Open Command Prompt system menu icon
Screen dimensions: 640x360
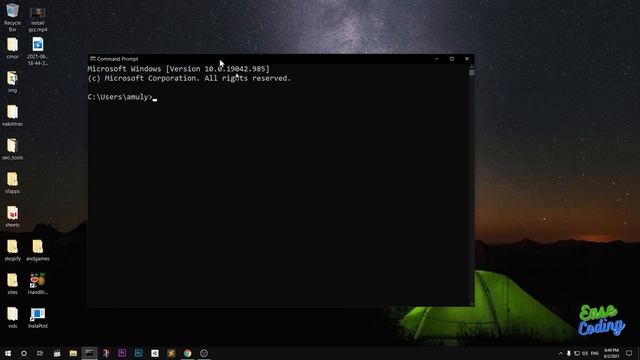click(93, 59)
